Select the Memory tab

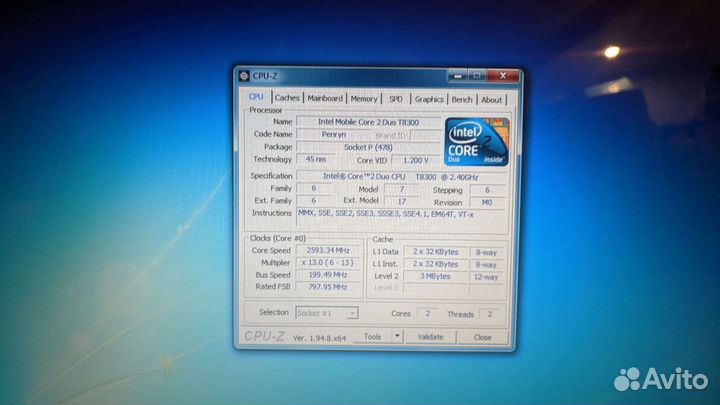[x=364, y=99]
